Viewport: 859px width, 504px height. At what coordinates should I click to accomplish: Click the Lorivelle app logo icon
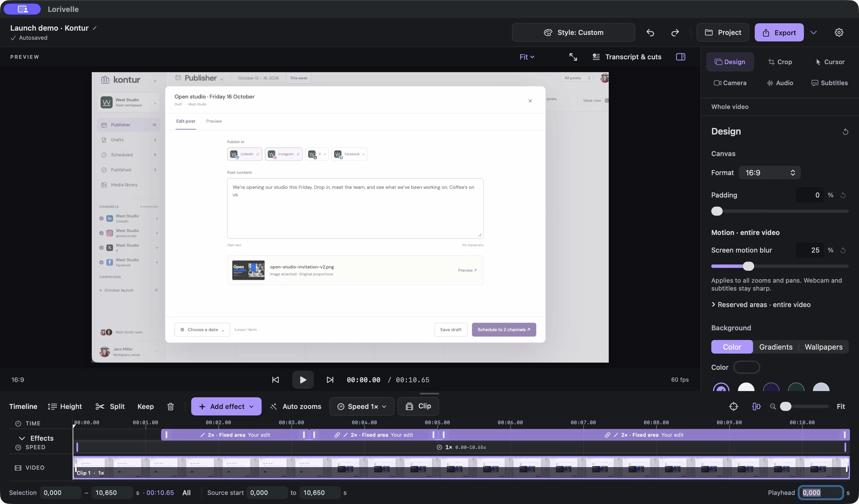point(22,9)
